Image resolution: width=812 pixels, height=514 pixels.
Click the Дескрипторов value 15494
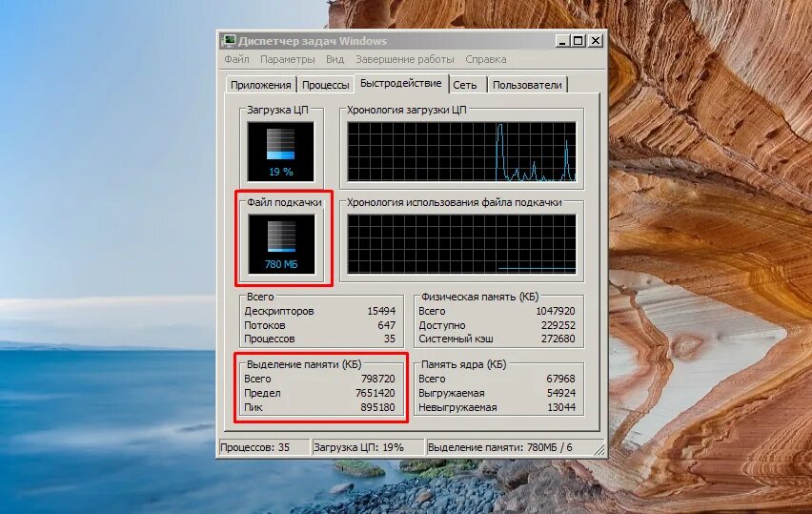381,311
